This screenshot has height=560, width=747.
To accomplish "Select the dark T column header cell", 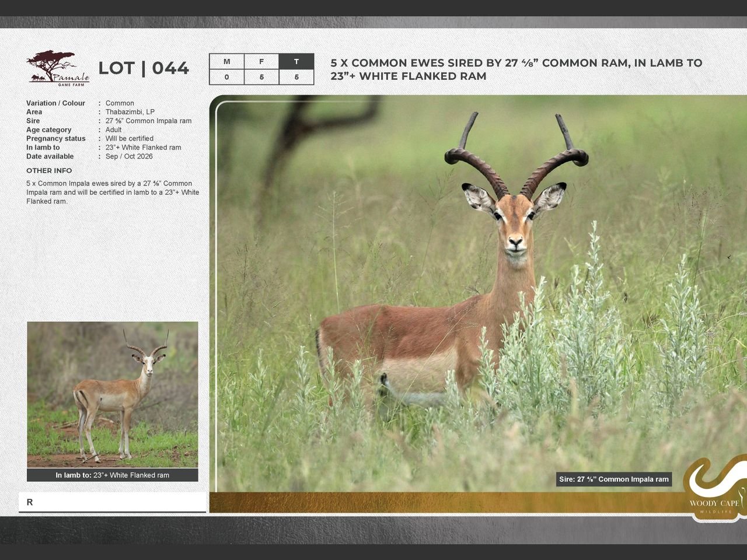I will 296,62.
